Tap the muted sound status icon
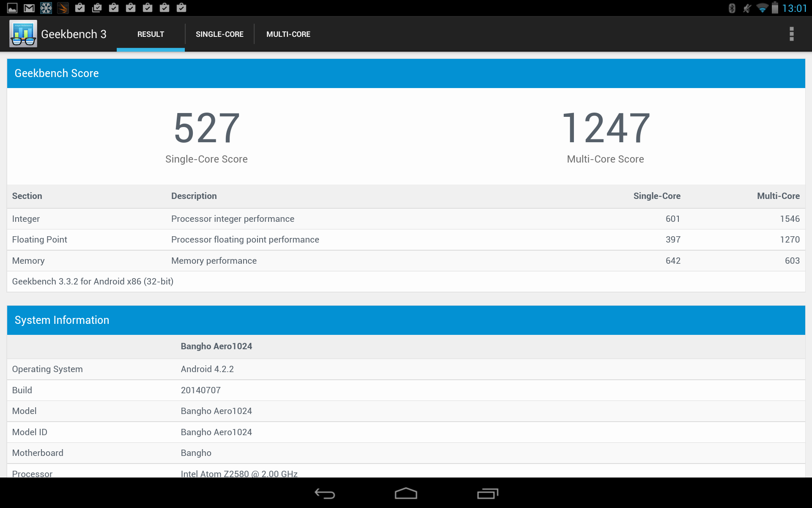 click(747, 8)
